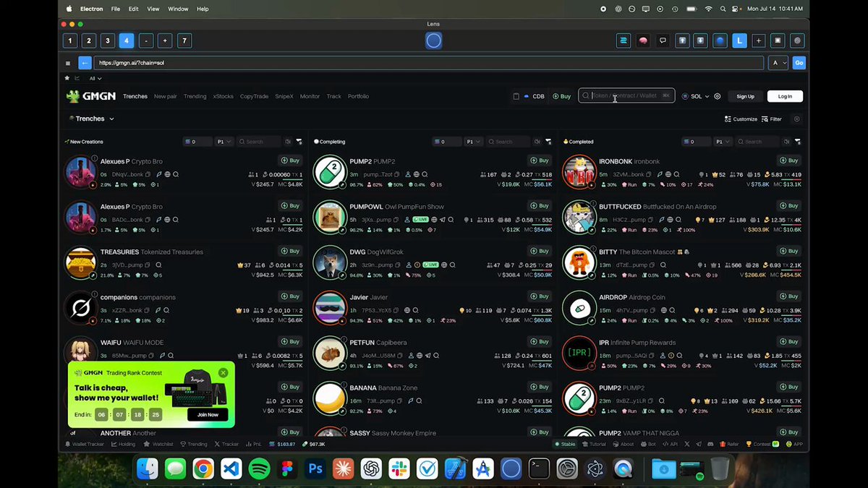Open the P1 dropdown in Completed column
Viewport: 868px width, 488px height.
(722, 142)
